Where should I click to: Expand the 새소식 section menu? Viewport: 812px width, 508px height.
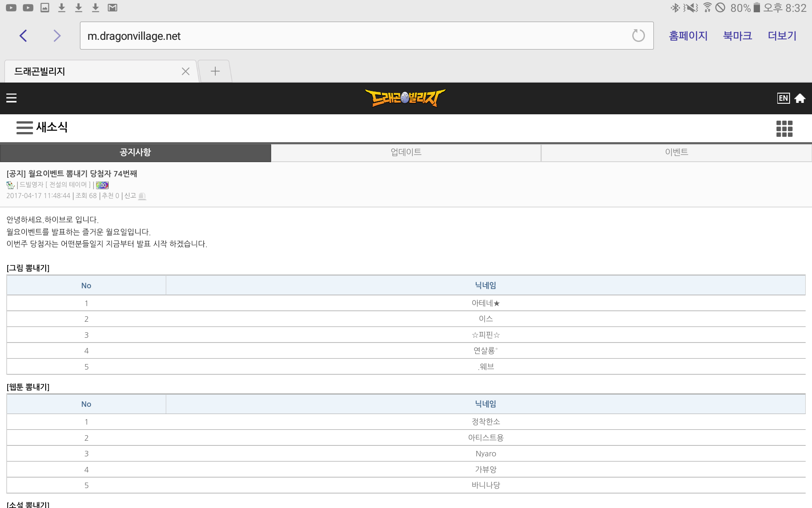(x=25, y=127)
